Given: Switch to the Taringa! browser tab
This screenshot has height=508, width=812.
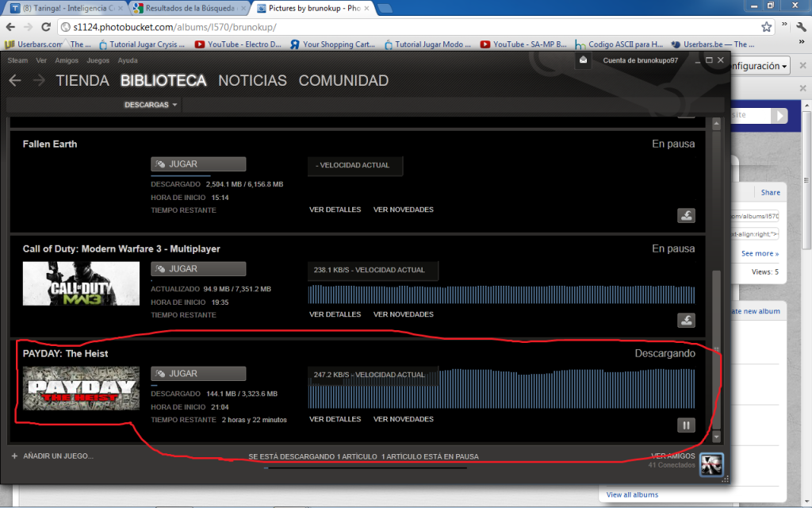Looking at the screenshot, I should pos(67,8).
